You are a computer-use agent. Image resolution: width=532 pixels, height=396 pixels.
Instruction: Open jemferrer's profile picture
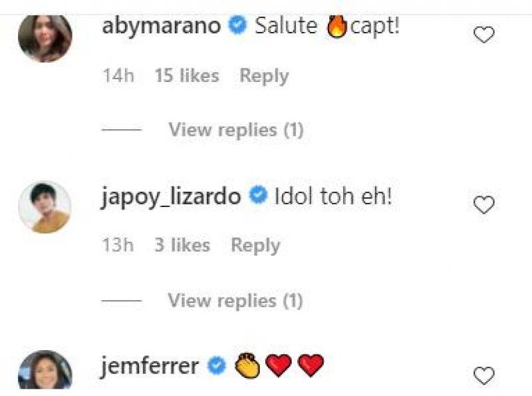click(x=45, y=370)
